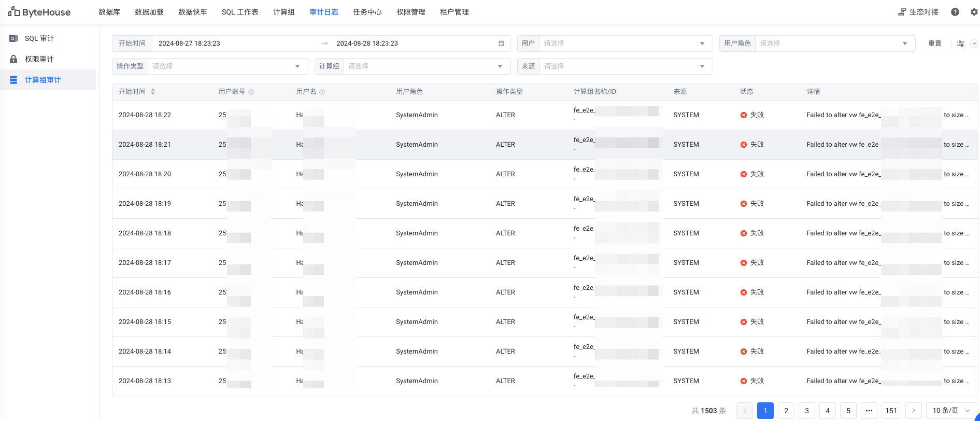Click the 用户账号 column help icon
The height and width of the screenshot is (421, 980).
pyautogui.click(x=251, y=92)
